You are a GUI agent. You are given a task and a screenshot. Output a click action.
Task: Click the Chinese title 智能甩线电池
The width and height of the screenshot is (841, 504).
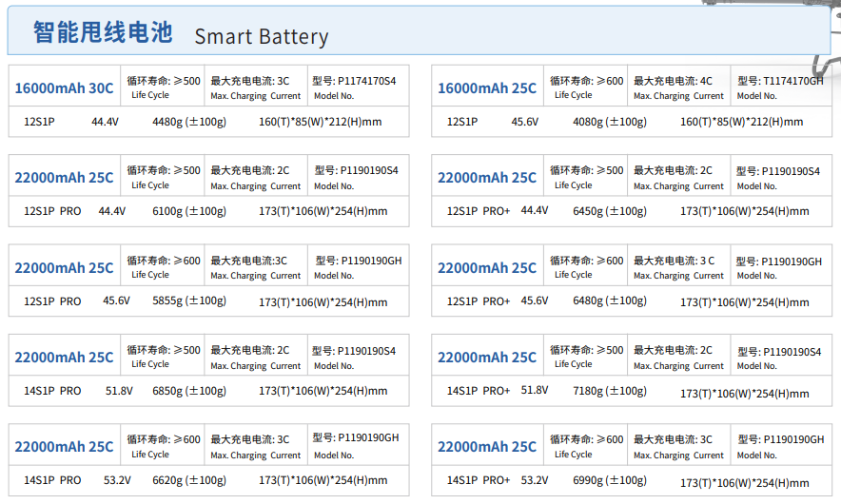[x=103, y=32]
